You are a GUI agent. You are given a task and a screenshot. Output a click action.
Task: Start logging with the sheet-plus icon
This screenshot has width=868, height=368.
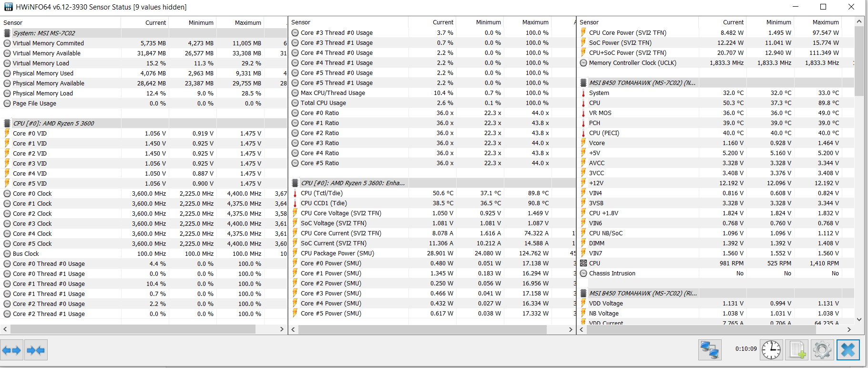point(797,350)
